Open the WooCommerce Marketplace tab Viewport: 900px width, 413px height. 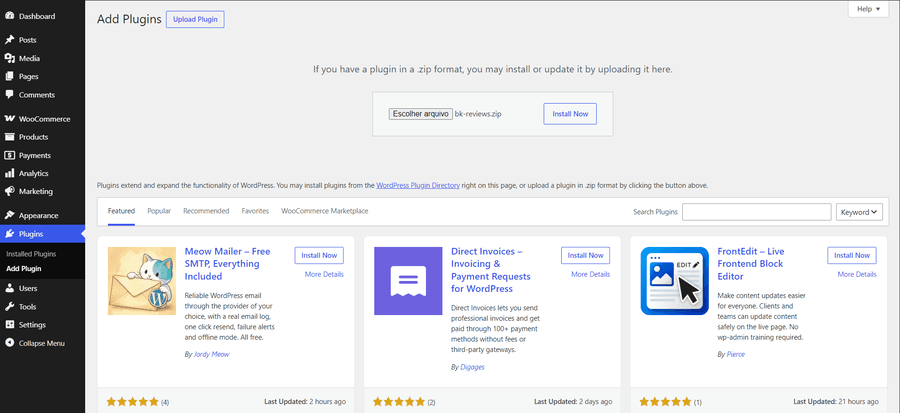pyautogui.click(x=325, y=211)
